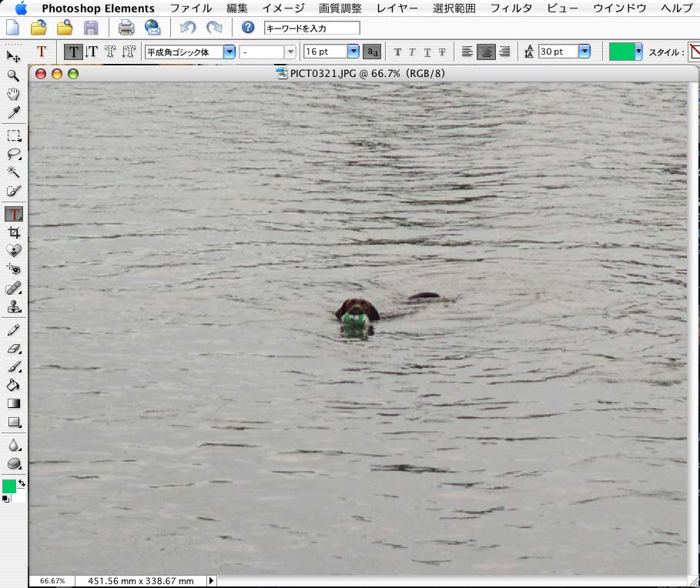Viewport: 700px width, 588px height.
Task: Click the キーワードを入力 help search field
Action: click(312, 28)
